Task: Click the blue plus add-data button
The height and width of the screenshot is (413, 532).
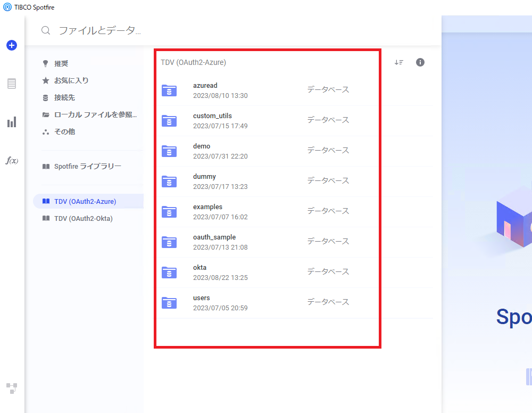Action: [12, 45]
